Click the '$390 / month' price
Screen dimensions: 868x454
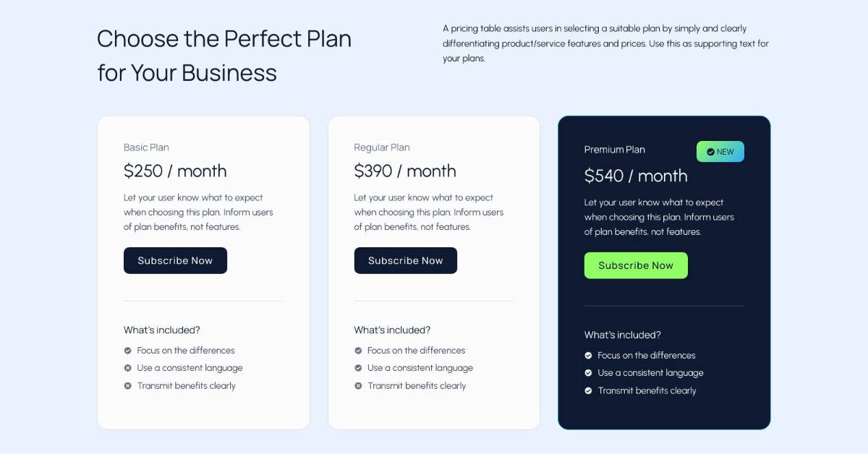click(405, 171)
